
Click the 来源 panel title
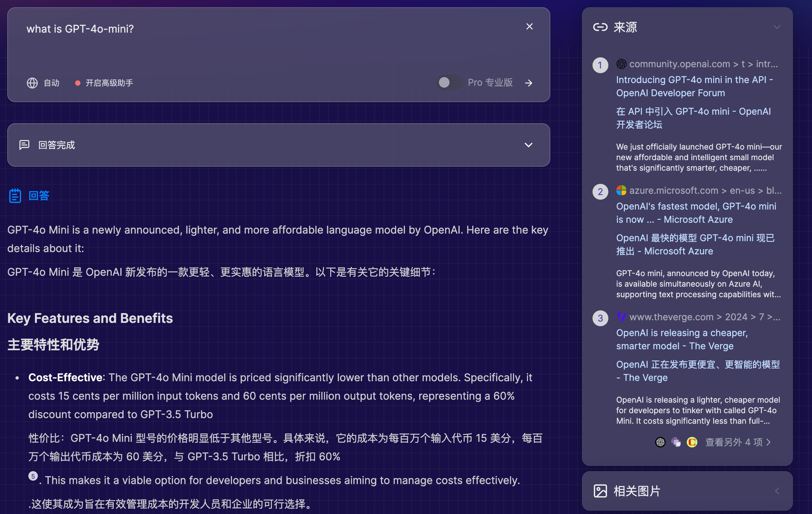coord(625,27)
